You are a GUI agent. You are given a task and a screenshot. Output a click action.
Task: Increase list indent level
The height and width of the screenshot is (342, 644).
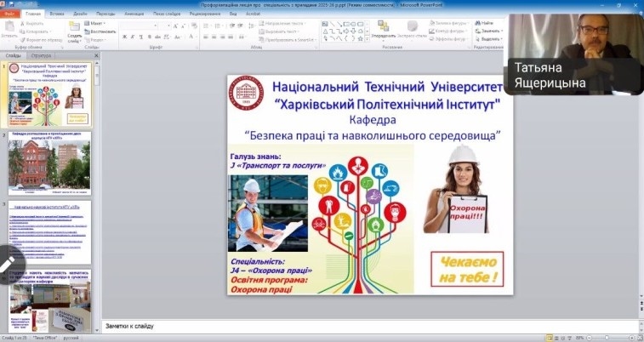240,26
